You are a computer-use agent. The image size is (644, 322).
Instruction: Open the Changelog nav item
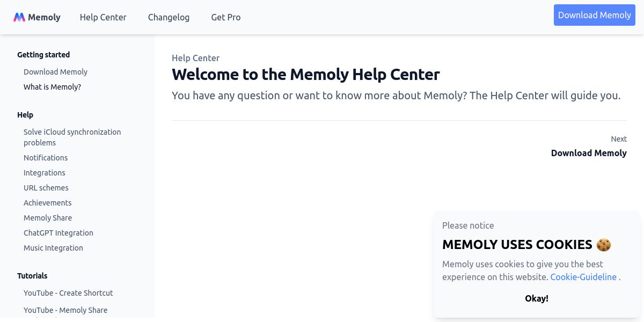click(x=169, y=17)
